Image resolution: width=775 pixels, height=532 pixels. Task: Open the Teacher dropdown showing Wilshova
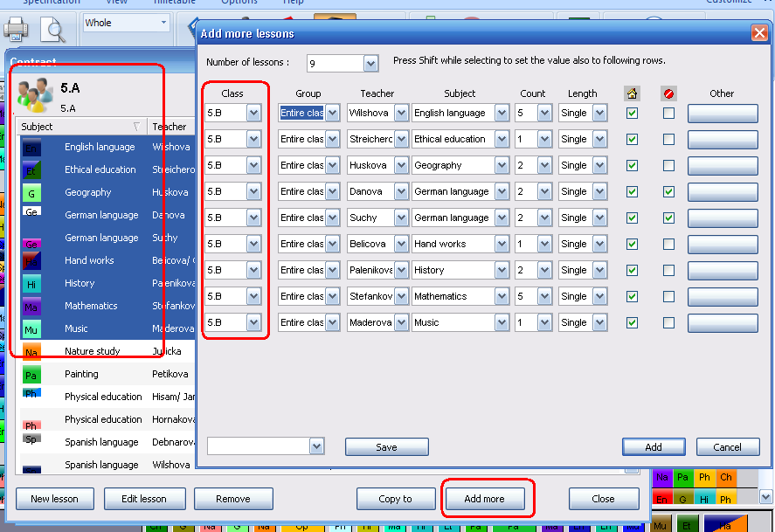[401, 113]
